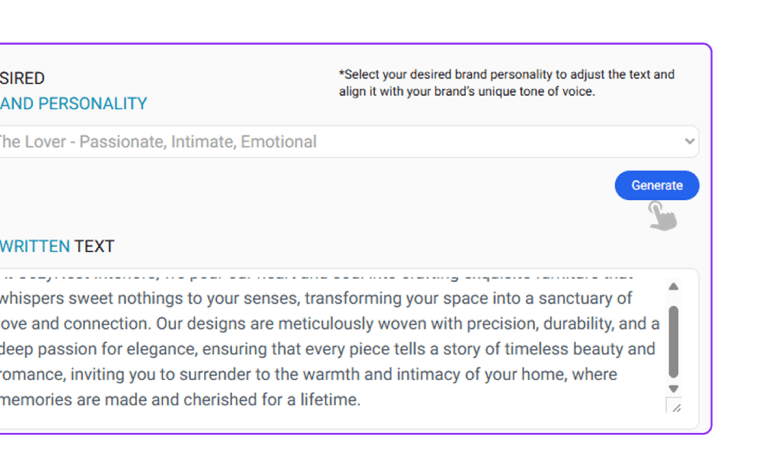The image size is (773, 458).
Task: Click the textarea resize handle icon
Action: (x=675, y=405)
